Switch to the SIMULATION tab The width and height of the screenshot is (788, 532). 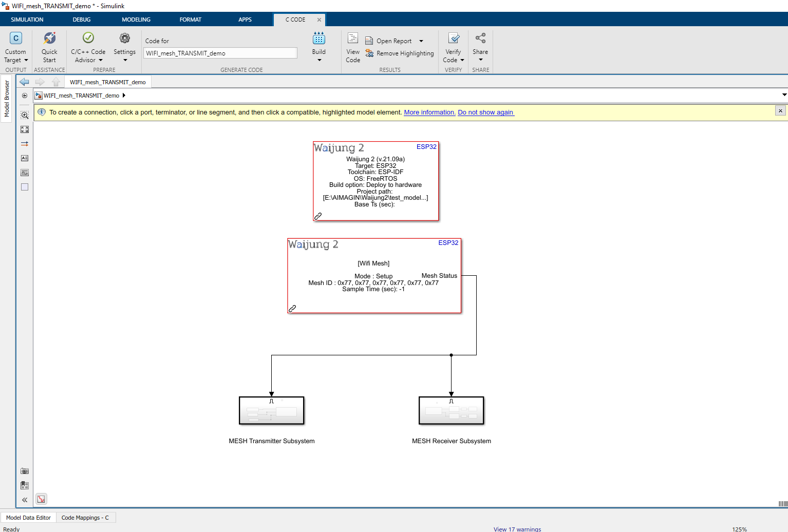click(x=27, y=20)
